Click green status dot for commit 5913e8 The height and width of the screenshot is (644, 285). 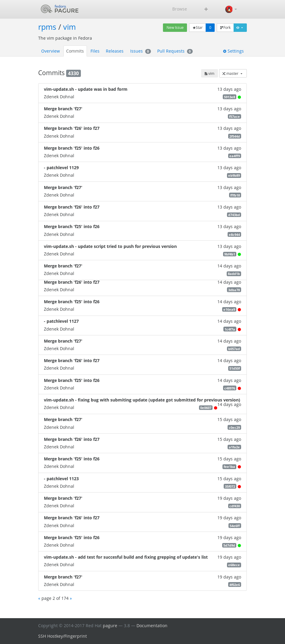click(x=239, y=97)
